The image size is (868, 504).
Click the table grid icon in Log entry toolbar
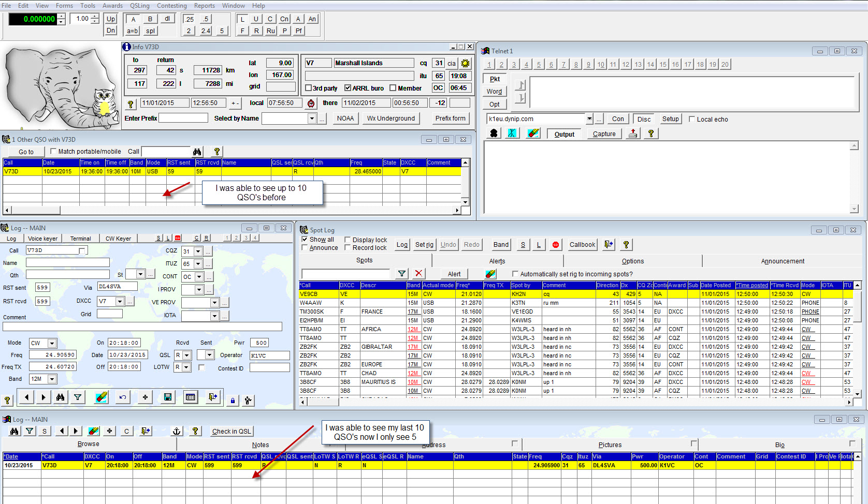pos(191,397)
